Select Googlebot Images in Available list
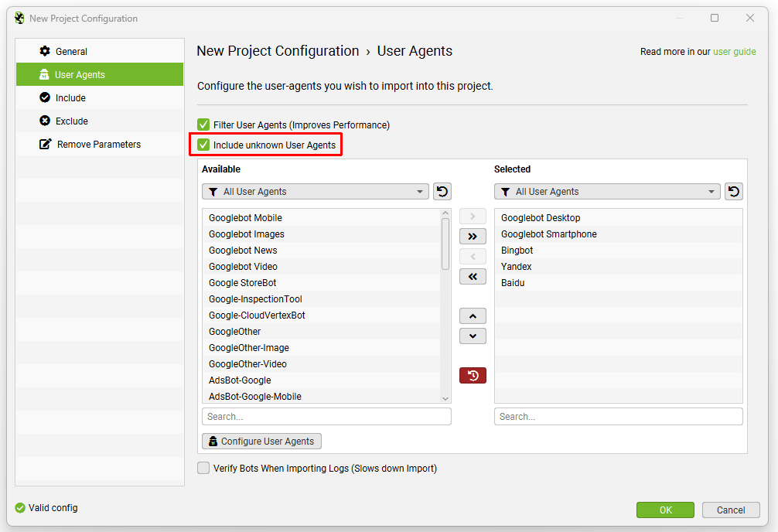 point(247,234)
